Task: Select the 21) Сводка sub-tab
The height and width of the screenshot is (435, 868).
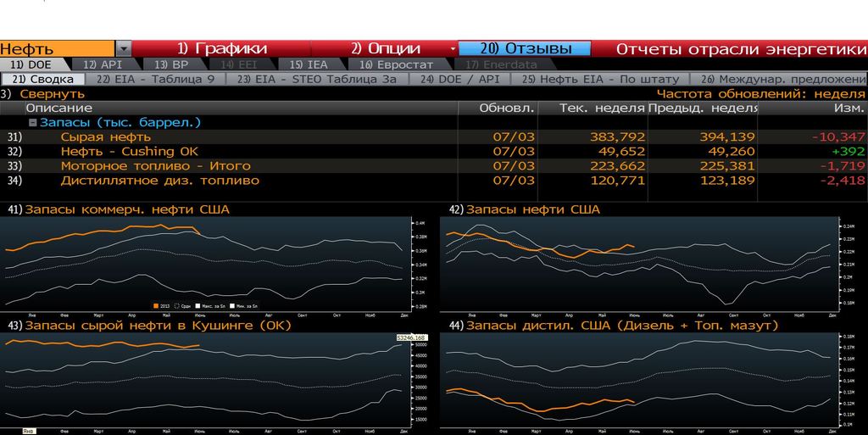Action: pyautogui.click(x=42, y=79)
